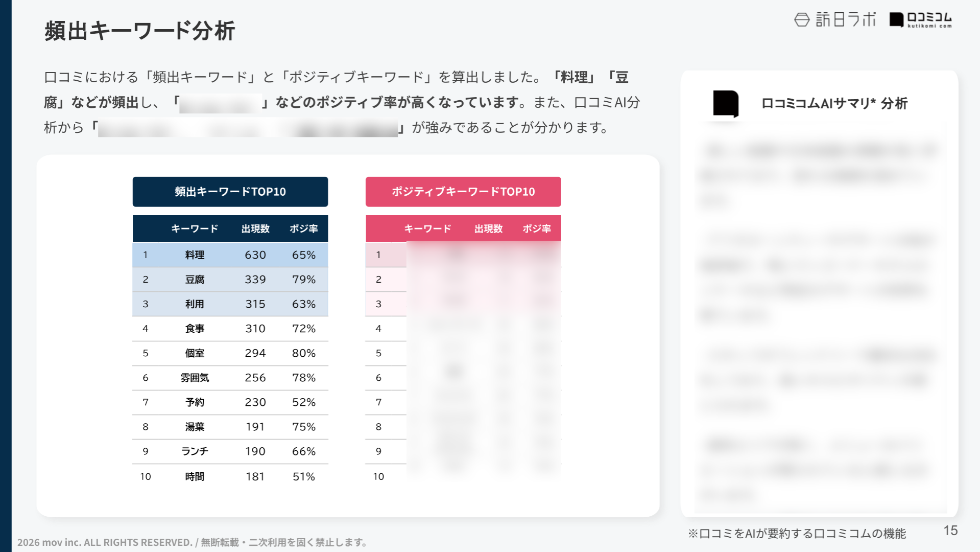The image size is (980, 552).
Task: Select the ポジティブキーワードTOP10 pink header
Action: tap(463, 192)
